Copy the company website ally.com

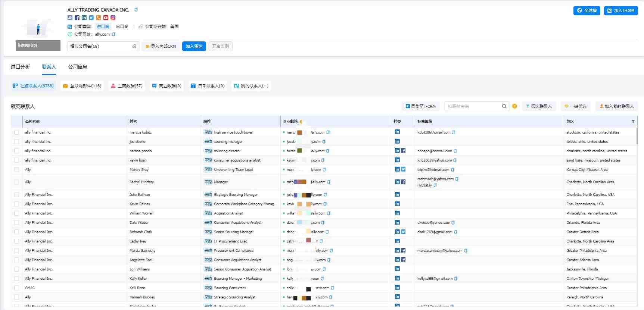point(114,34)
